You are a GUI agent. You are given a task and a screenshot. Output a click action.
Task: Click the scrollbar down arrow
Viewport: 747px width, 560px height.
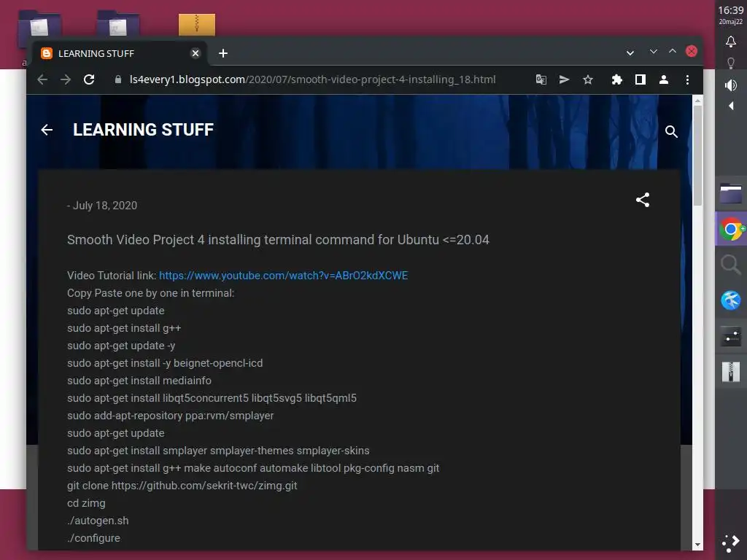click(x=697, y=545)
